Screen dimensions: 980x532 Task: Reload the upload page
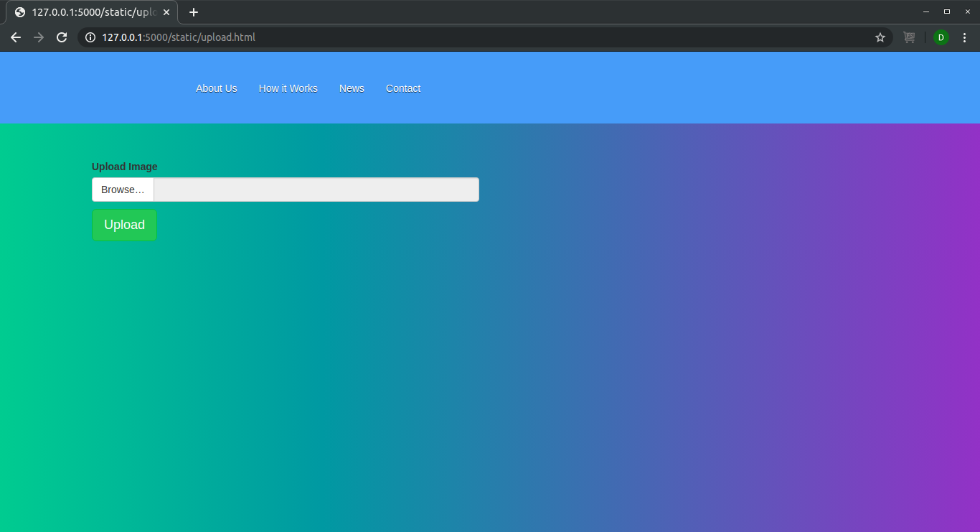tap(62, 37)
